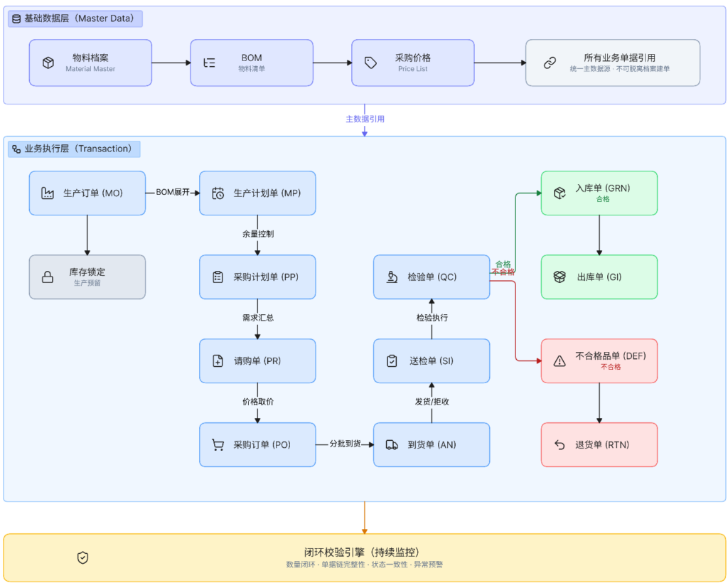Screen dimensions: 728x588
Task: Click the warning triangle icon in 不合格品单 (DEF)
Action: pyautogui.click(x=560, y=361)
